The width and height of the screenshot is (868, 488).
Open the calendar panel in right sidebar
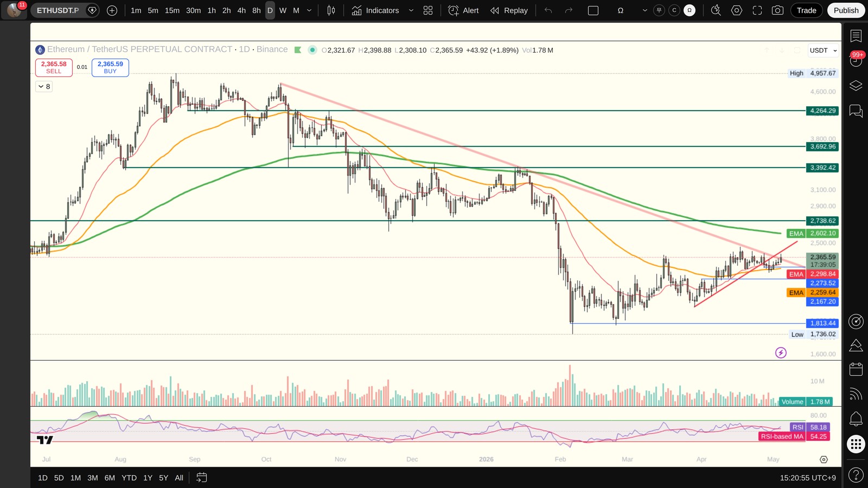(856, 369)
